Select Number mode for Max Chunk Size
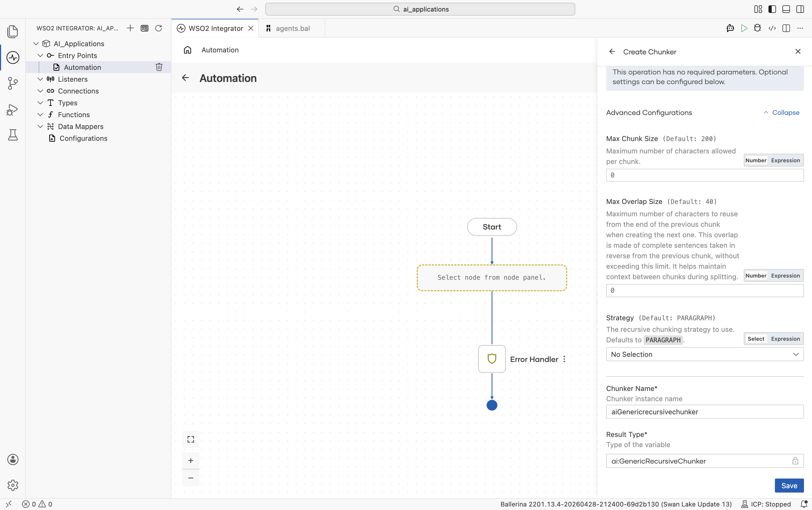 tap(756, 161)
